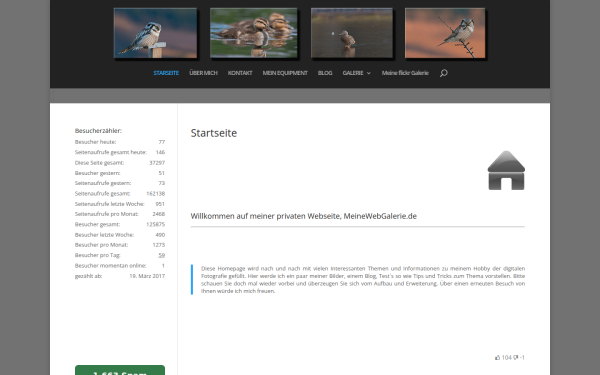The width and height of the screenshot is (600, 375).
Task: Open the ÜBER MICH page
Action: 203,73
